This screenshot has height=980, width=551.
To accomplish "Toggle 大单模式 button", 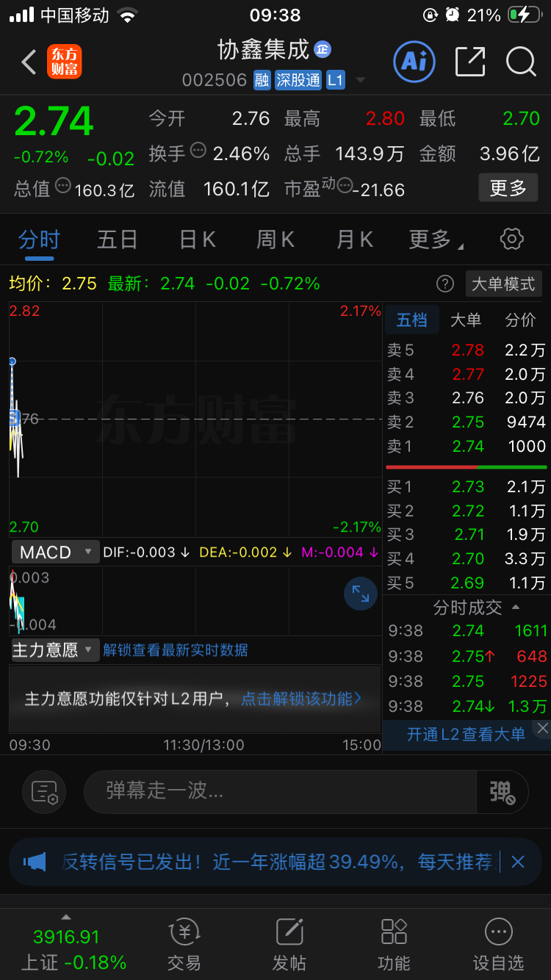I will tap(503, 284).
